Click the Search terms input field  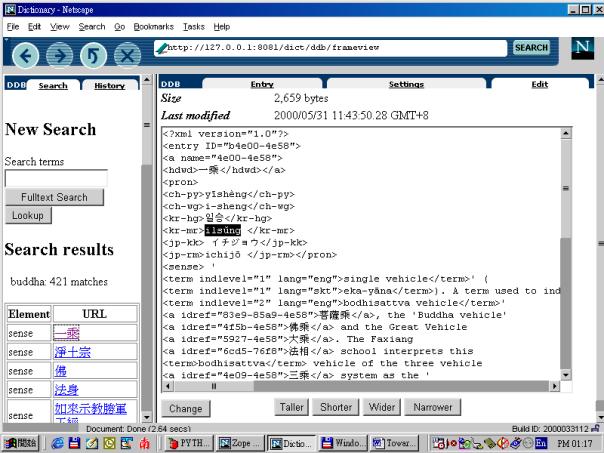point(56,178)
